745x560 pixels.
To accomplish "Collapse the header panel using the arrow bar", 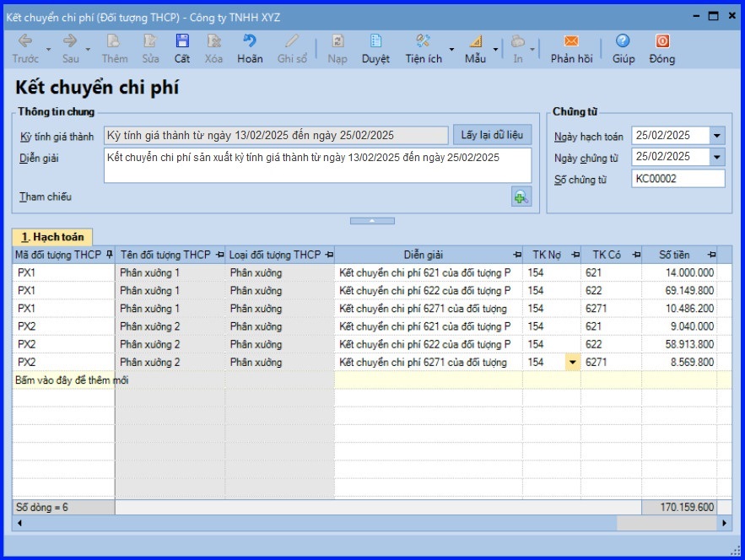I will [x=372, y=221].
